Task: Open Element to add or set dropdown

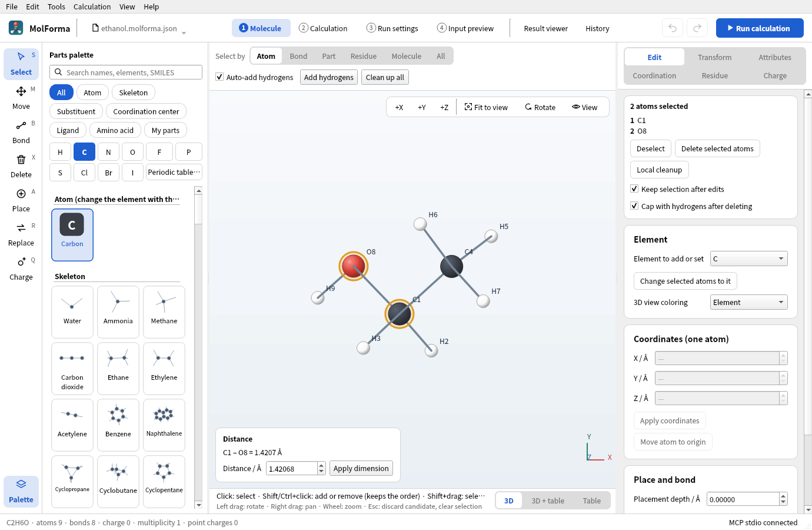Action: 748,259
